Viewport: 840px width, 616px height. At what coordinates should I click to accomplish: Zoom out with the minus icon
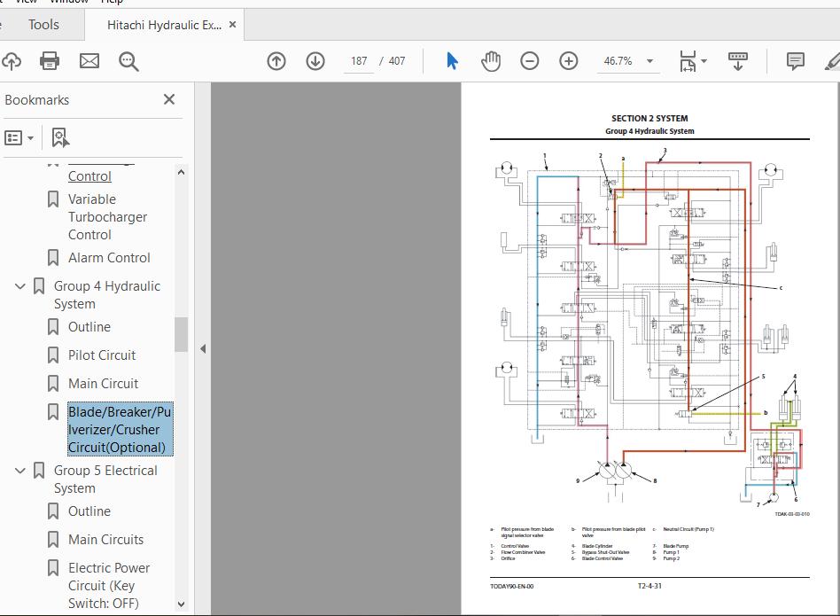coord(530,61)
